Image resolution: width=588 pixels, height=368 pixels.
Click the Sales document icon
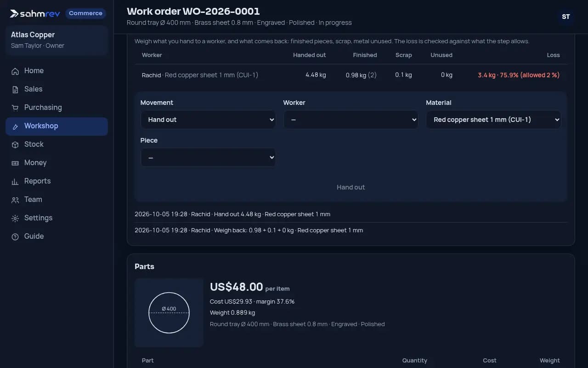[15, 89]
